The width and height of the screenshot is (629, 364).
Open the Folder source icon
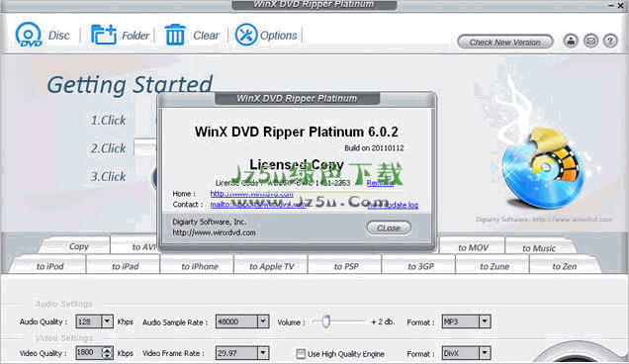(104, 35)
